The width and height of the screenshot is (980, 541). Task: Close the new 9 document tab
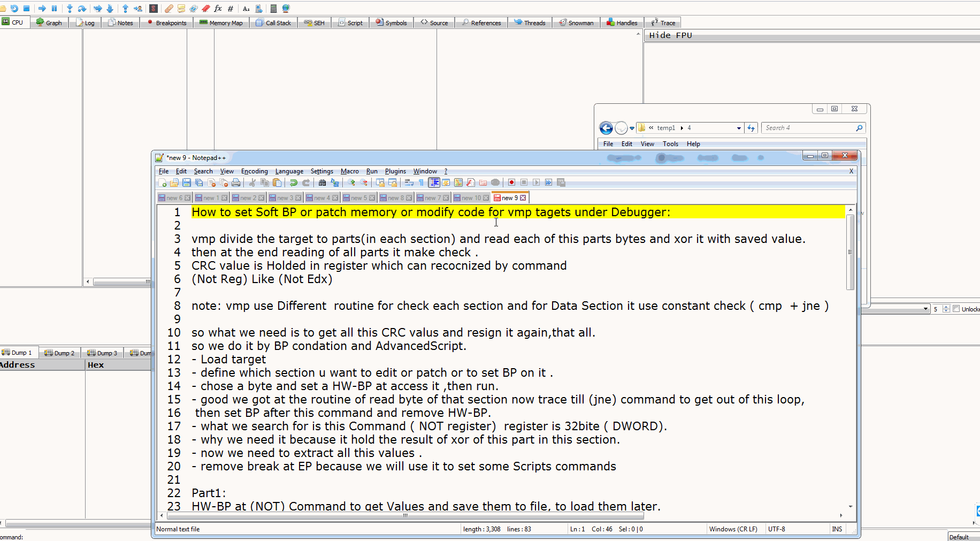click(523, 198)
